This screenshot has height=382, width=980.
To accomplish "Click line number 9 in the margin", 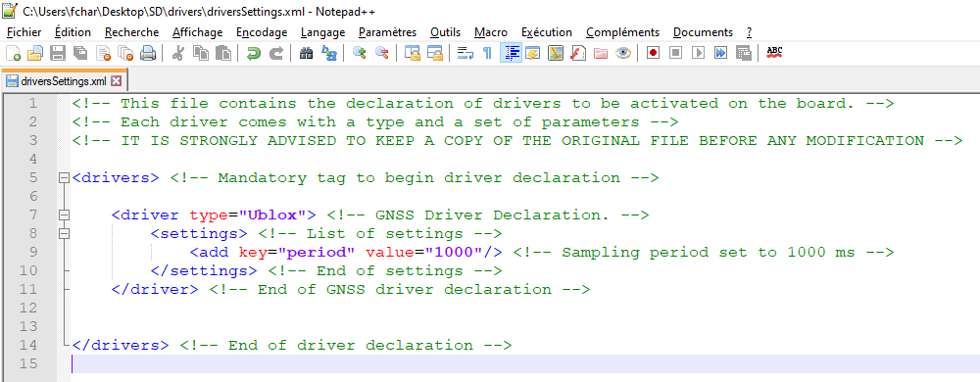I will point(32,252).
